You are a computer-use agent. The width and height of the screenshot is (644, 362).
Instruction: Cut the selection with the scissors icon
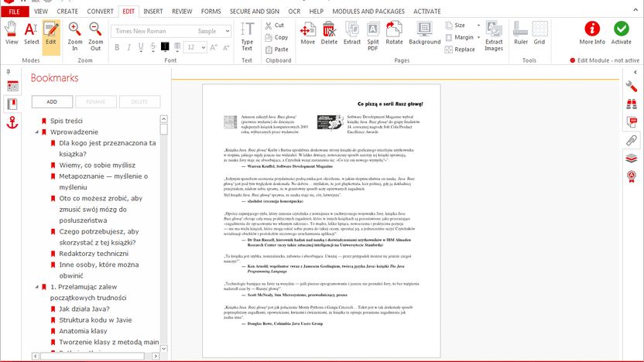pos(275,26)
